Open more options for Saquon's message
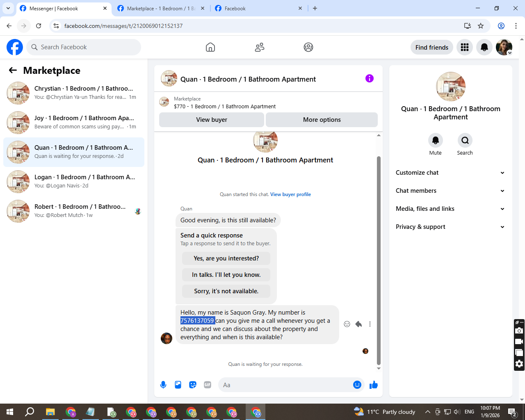Image resolution: width=525 pixels, height=420 pixels. pos(370,324)
